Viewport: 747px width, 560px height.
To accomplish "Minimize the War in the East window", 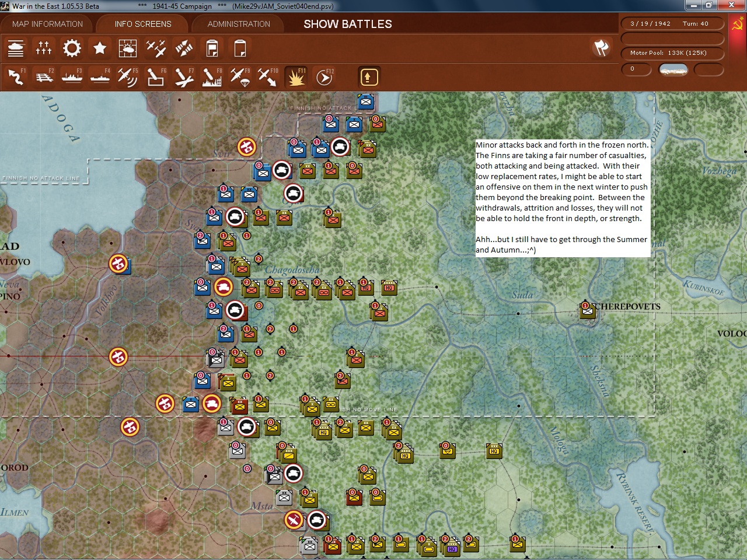I will tap(693, 5).
